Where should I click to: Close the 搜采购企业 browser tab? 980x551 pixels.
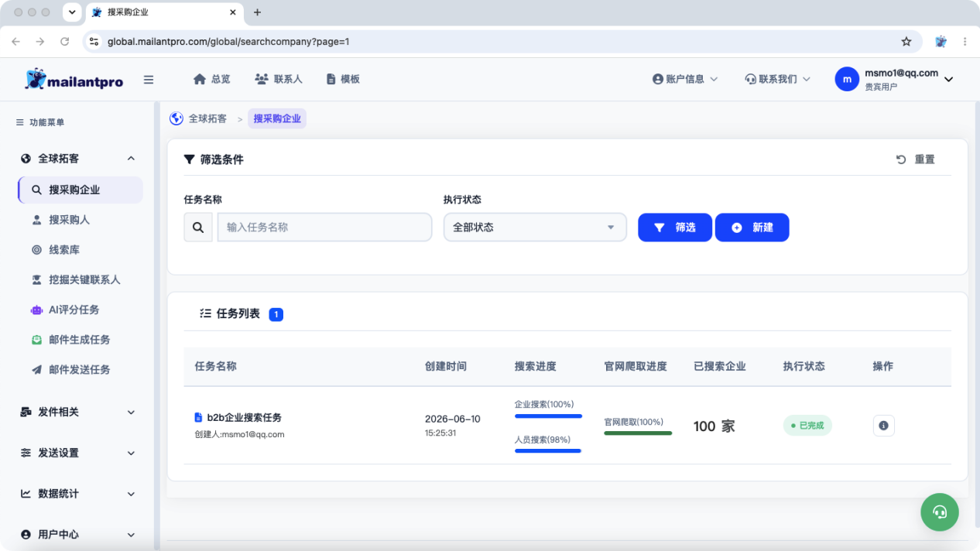[233, 12]
